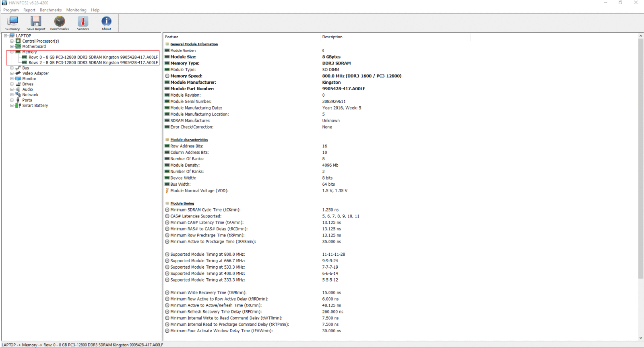644x348 pixels.
Task: Click the vertical scrollbar down arrow
Action: 640,338
